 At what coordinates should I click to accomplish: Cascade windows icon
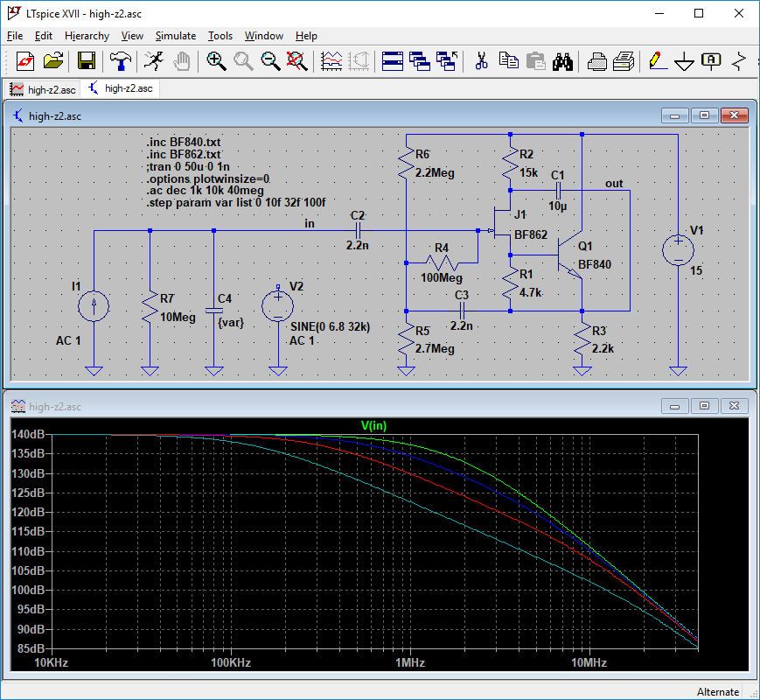[x=420, y=61]
